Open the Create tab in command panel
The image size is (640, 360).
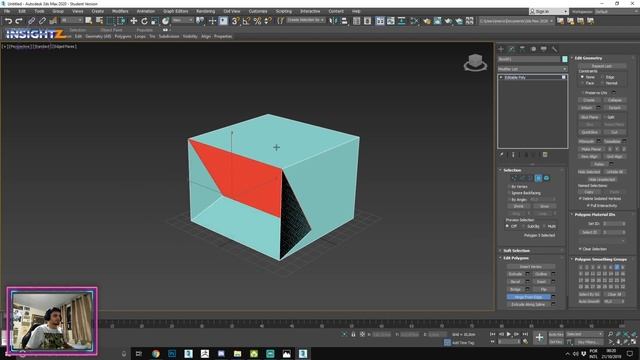[501, 49]
